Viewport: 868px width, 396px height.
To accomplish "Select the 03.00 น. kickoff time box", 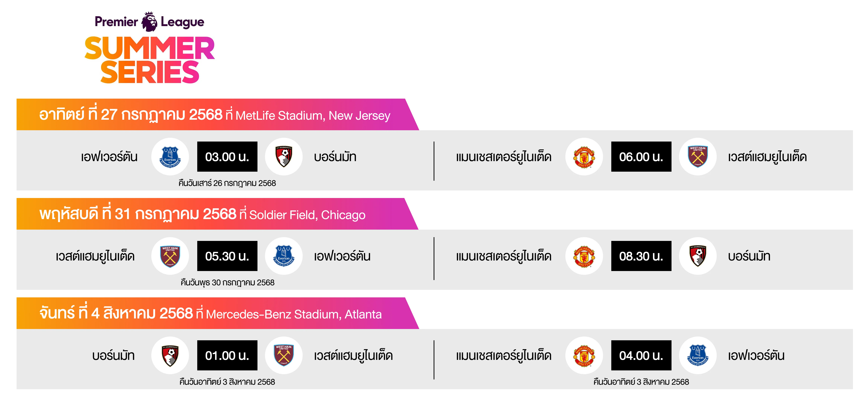I will (x=227, y=157).
